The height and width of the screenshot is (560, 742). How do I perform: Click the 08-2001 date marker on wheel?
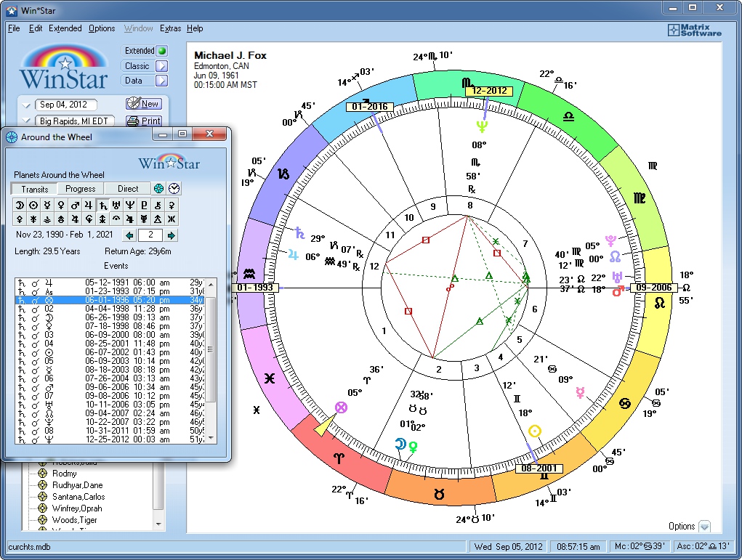tap(539, 468)
